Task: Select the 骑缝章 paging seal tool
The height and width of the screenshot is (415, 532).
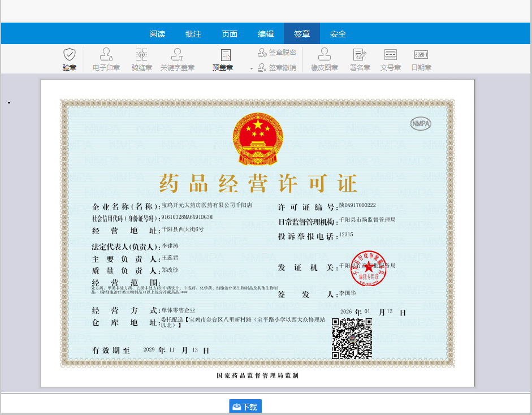Action: coord(141,59)
